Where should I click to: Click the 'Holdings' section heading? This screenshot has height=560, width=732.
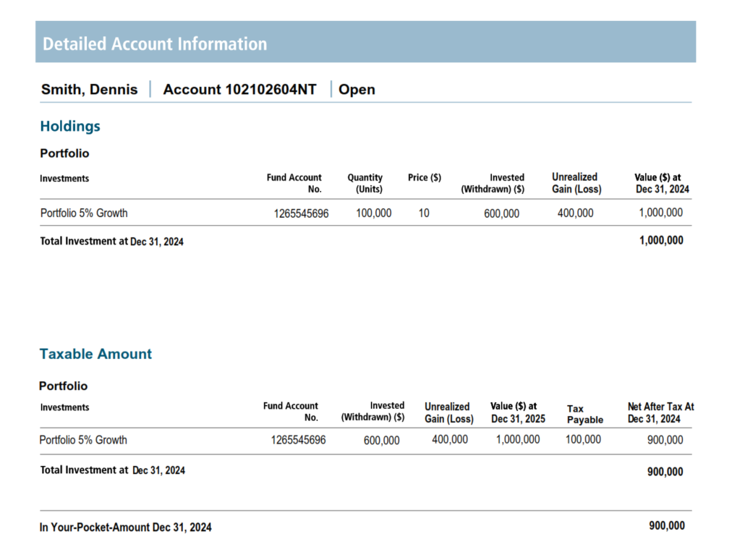tap(70, 126)
